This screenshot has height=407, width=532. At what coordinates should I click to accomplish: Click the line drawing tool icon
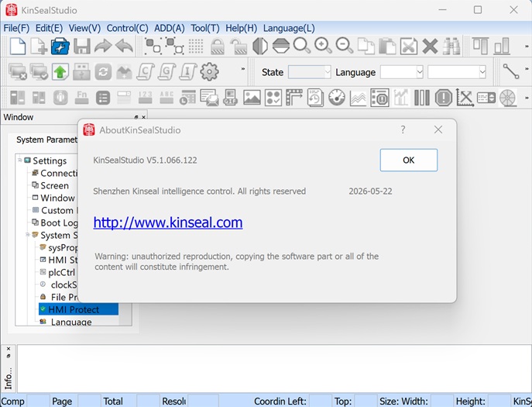(510, 71)
